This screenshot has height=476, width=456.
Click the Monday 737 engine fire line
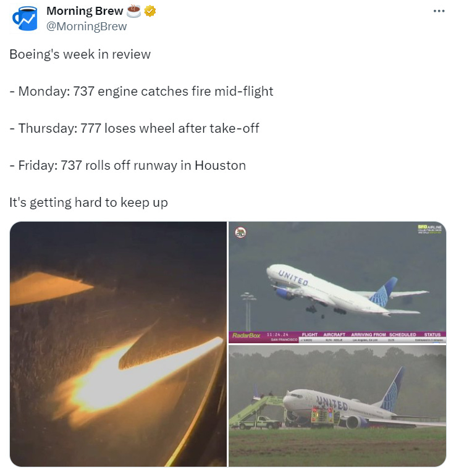[x=141, y=91]
